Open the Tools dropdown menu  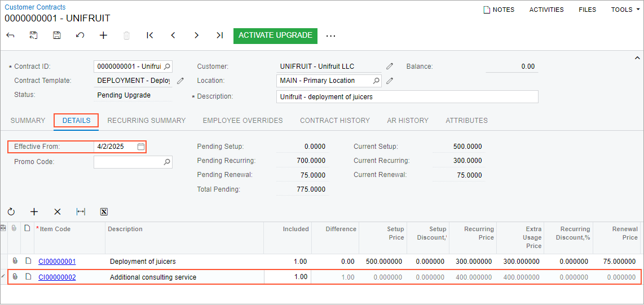click(625, 10)
